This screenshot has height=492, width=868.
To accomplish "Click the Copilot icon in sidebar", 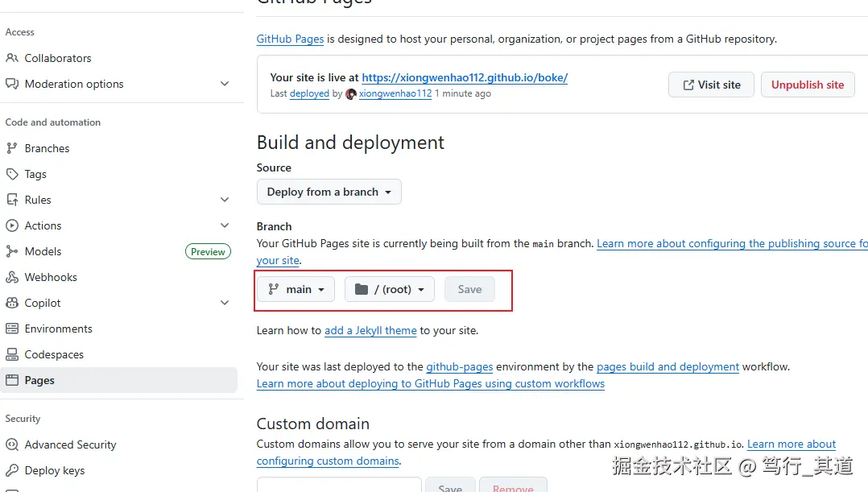I will click(12, 303).
